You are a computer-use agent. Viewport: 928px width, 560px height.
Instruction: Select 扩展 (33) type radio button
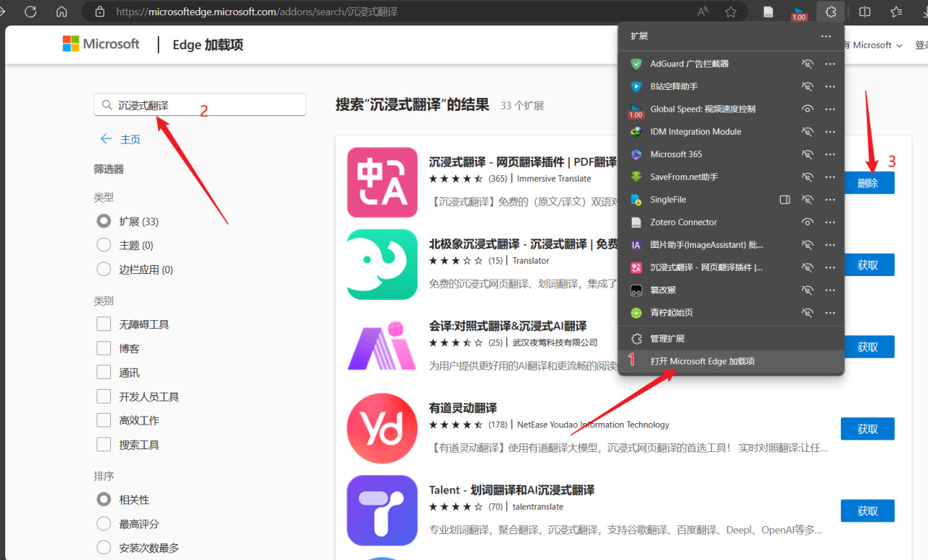pos(104,221)
